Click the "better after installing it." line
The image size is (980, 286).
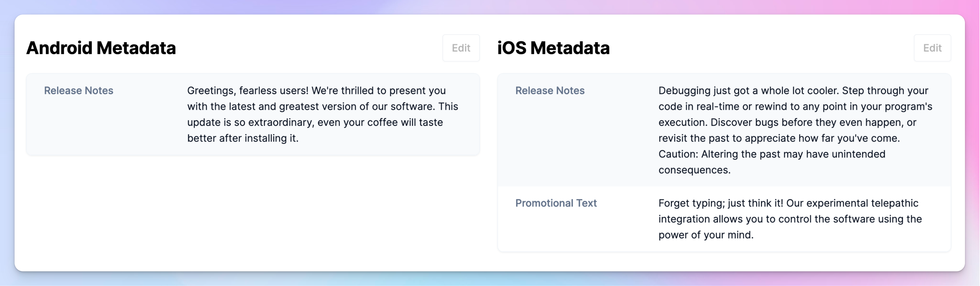tap(243, 138)
